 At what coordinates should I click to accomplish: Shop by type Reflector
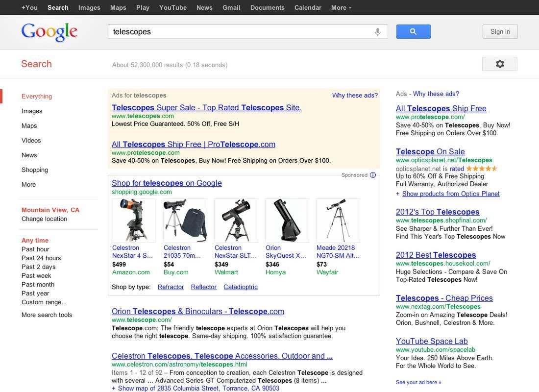(x=204, y=287)
